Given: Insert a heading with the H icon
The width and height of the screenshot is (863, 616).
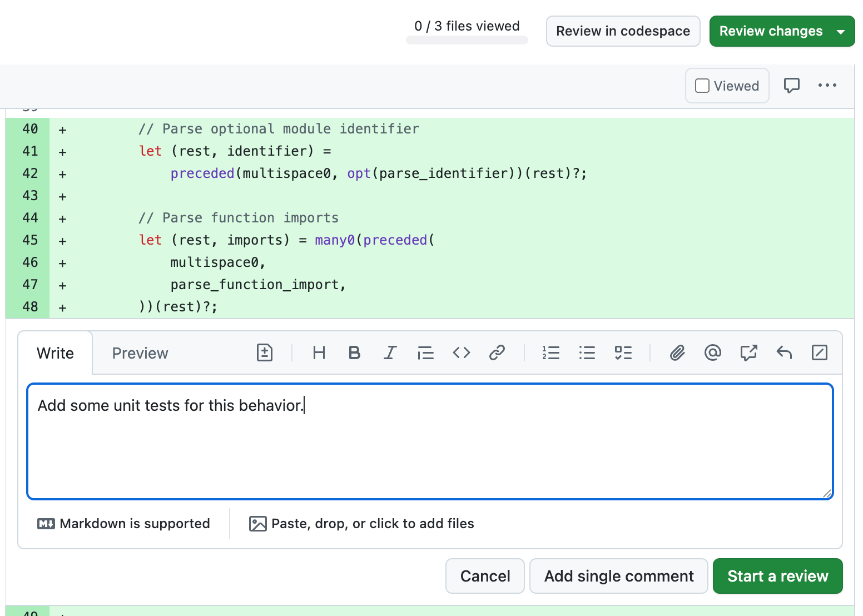Looking at the screenshot, I should (319, 352).
